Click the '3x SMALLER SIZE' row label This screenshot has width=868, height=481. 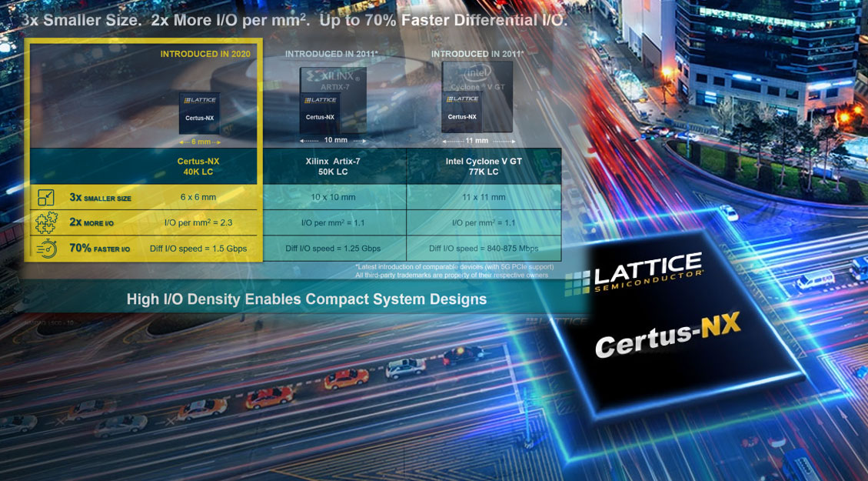point(100,197)
